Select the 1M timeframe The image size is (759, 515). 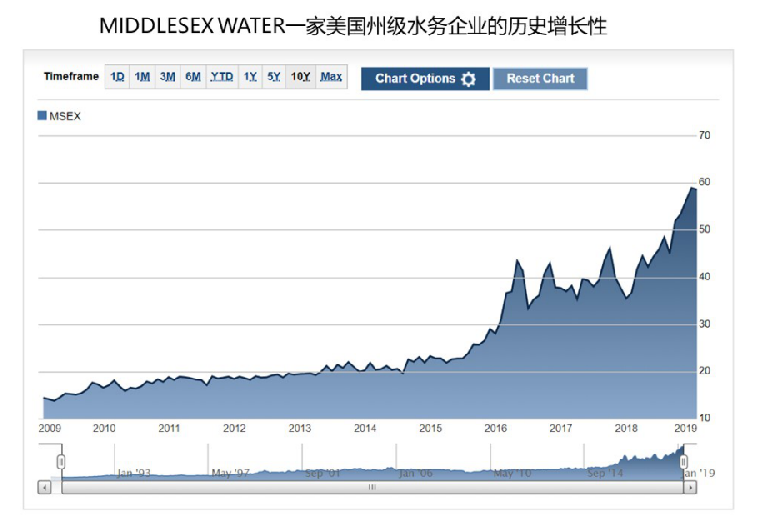pyautogui.click(x=142, y=76)
